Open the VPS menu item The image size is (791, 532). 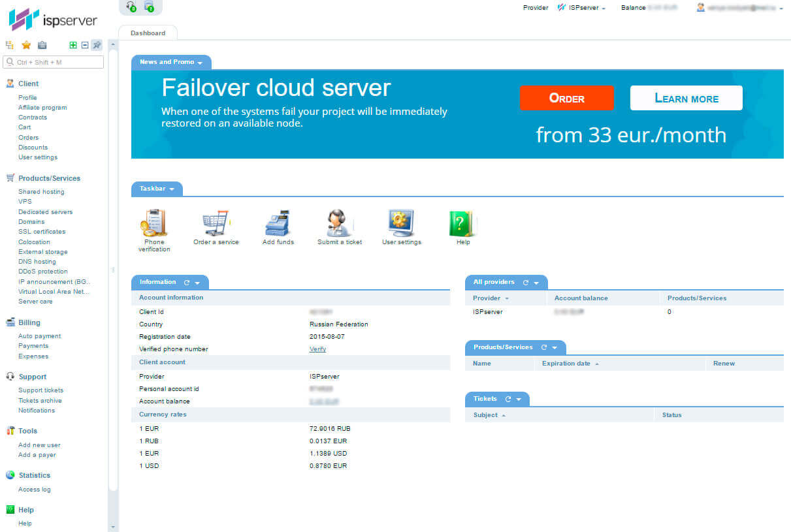click(x=25, y=202)
